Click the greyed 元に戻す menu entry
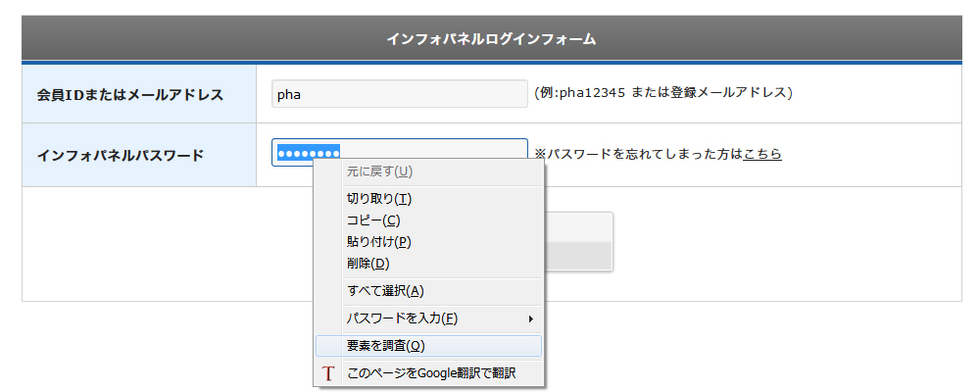This screenshot has width=980, height=392. point(379,171)
